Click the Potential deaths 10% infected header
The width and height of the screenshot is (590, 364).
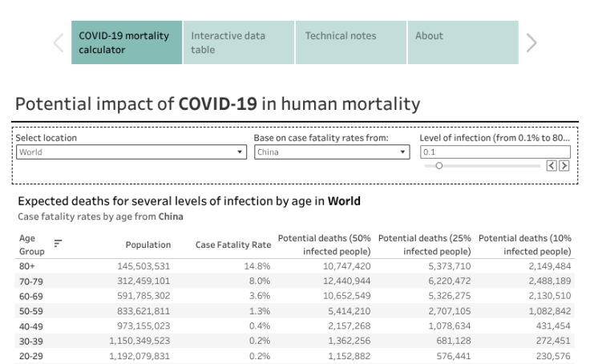coord(524,245)
